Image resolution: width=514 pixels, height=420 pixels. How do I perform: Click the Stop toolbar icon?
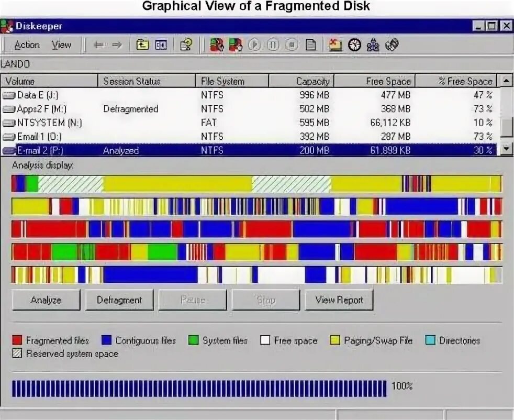(292, 45)
